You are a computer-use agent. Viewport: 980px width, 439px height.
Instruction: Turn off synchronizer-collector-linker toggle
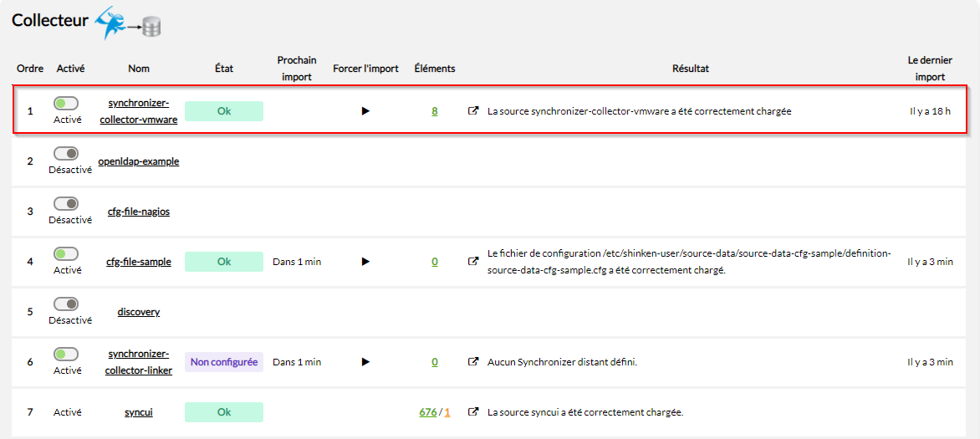pyautogui.click(x=65, y=354)
